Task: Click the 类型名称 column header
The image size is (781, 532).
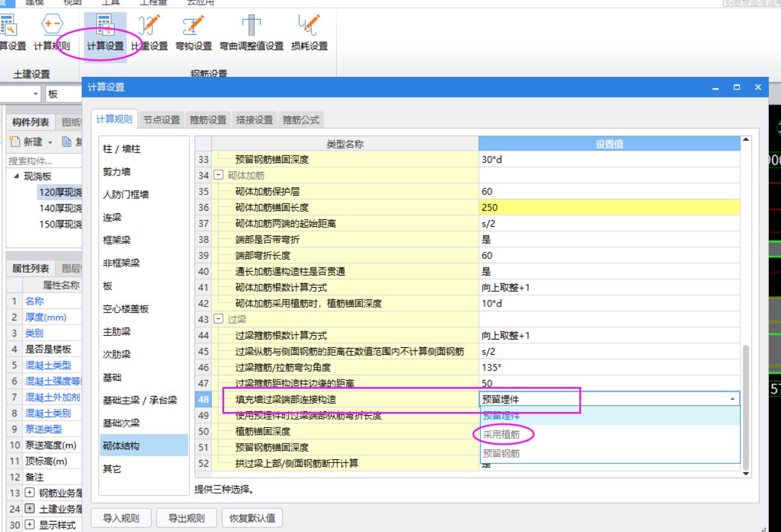Action: click(345, 144)
